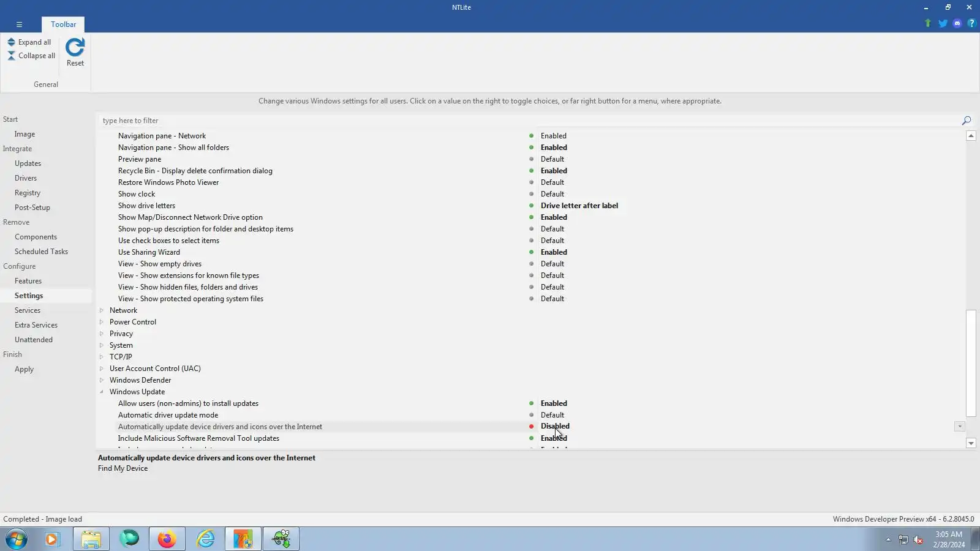
Task: Expand the Power Control group
Action: (102, 322)
